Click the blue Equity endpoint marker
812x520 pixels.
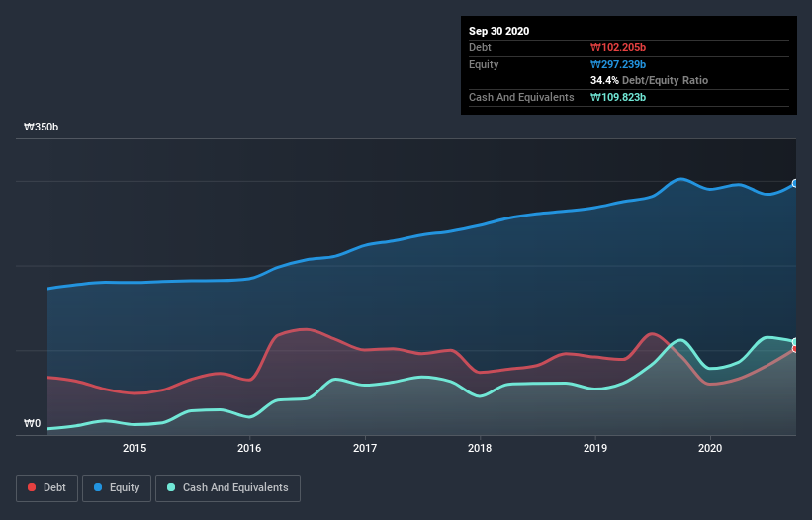click(x=795, y=183)
